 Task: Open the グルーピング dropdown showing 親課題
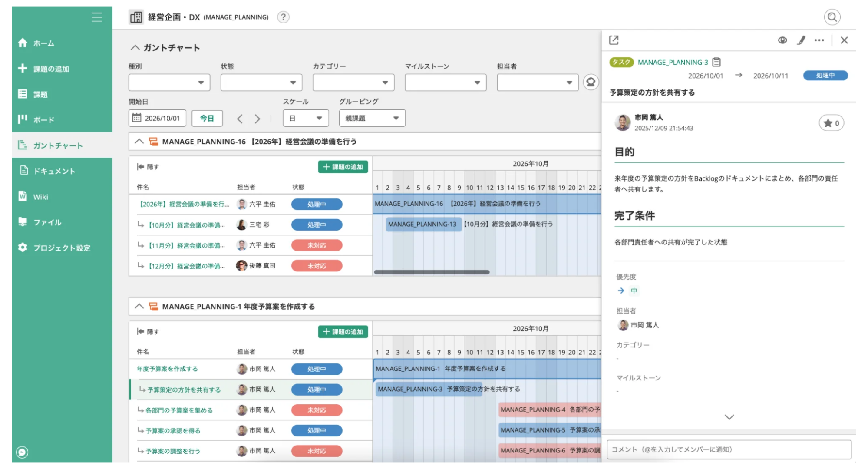click(372, 118)
